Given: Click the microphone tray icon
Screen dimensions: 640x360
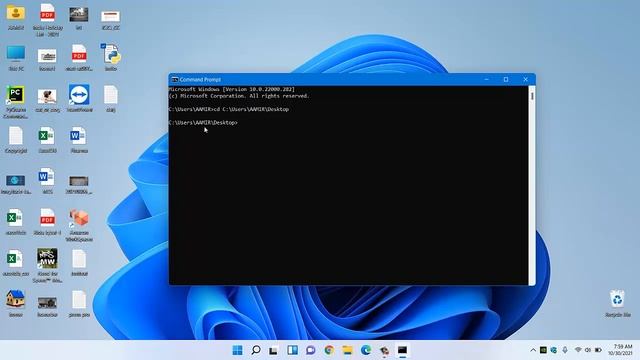Looking at the screenshot, I should pyautogui.click(x=565, y=350).
